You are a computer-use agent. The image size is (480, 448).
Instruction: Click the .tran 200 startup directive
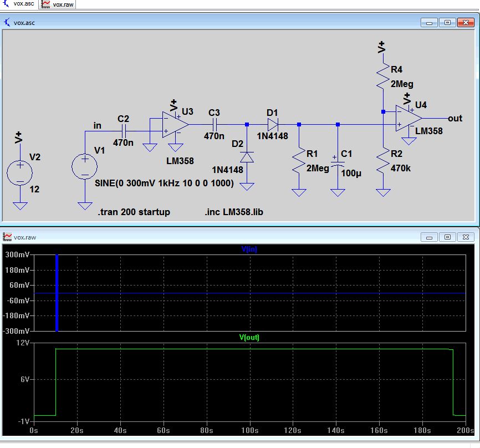[x=134, y=212]
